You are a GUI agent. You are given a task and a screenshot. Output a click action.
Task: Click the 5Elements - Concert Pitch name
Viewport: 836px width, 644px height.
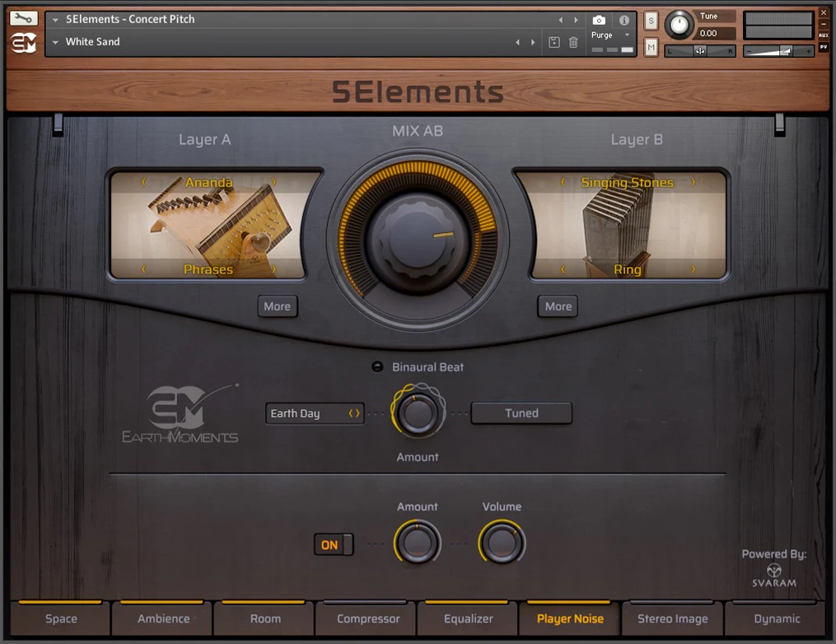pyautogui.click(x=130, y=19)
